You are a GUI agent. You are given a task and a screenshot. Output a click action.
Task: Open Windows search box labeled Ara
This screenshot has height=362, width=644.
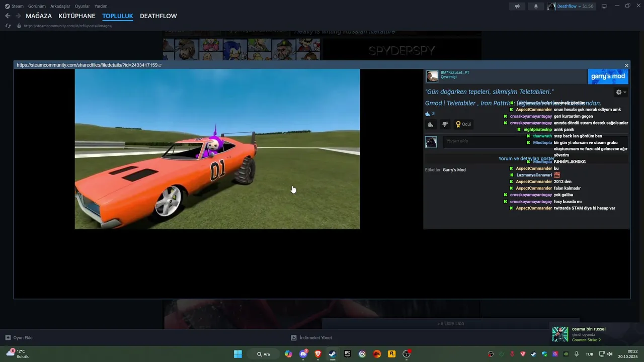point(264,354)
